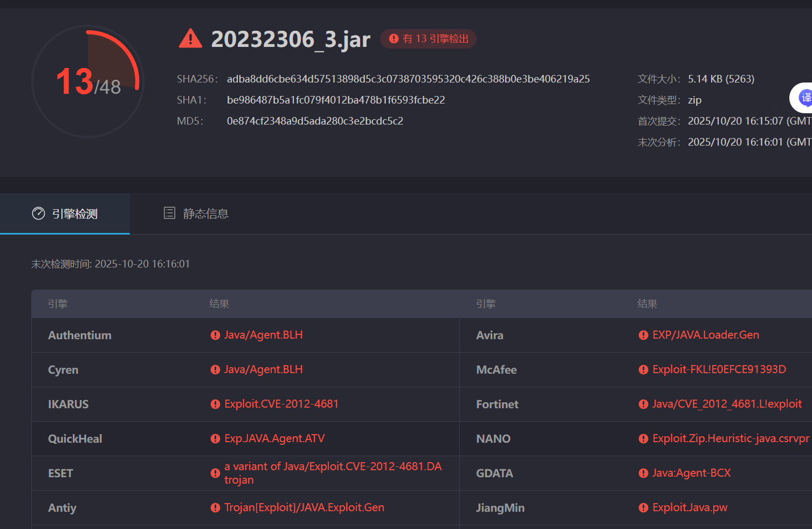Screen dimensions: 812x529
Task: Click the Antiy engine name
Action: [x=62, y=508]
